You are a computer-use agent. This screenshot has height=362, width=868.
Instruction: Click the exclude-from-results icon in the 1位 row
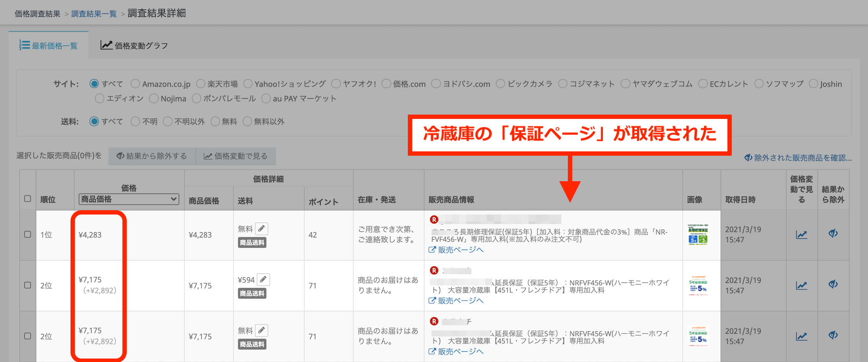pyautogui.click(x=833, y=234)
